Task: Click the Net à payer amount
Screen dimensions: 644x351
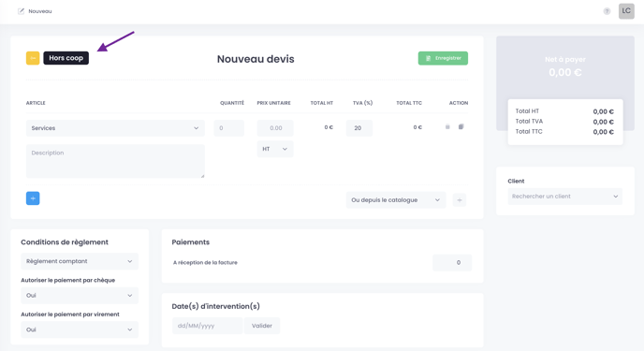Action: click(565, 72)
